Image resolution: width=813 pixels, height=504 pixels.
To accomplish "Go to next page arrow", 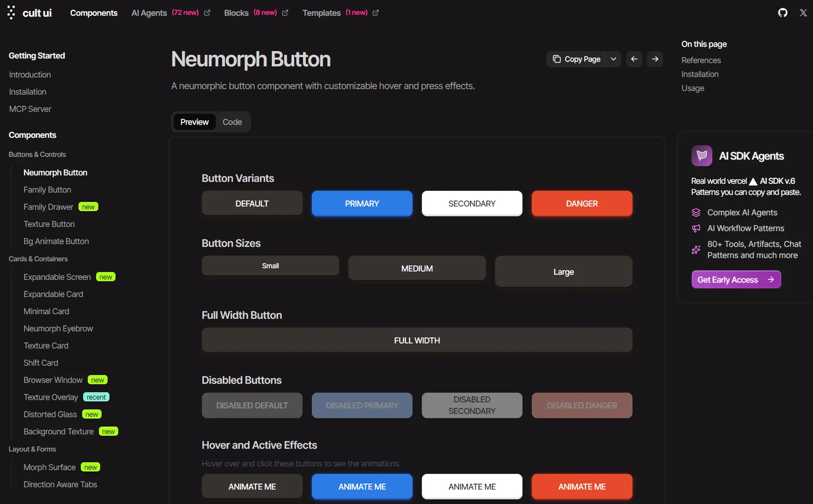I will click(x=655, y=59).
